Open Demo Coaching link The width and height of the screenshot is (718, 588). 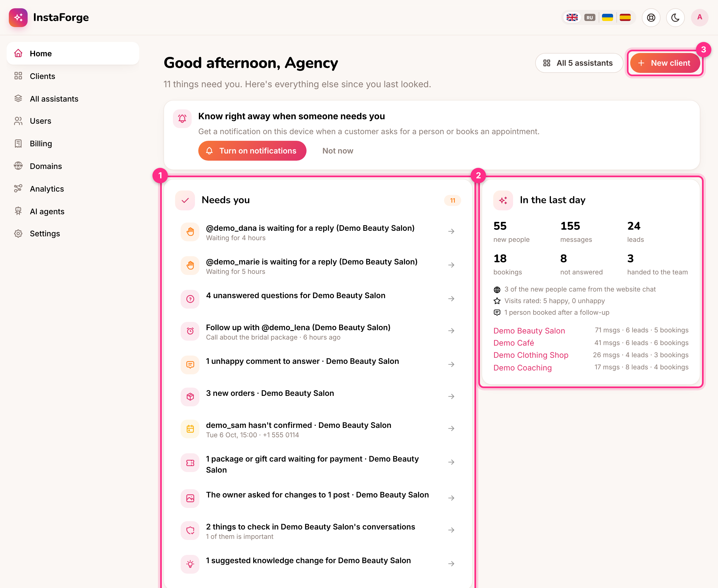coord(522,368)
